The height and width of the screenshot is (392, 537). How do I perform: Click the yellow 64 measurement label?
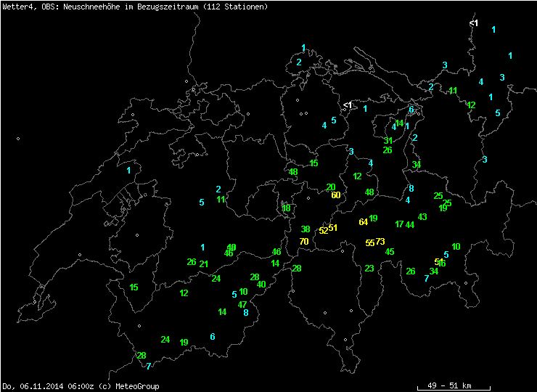364,222
